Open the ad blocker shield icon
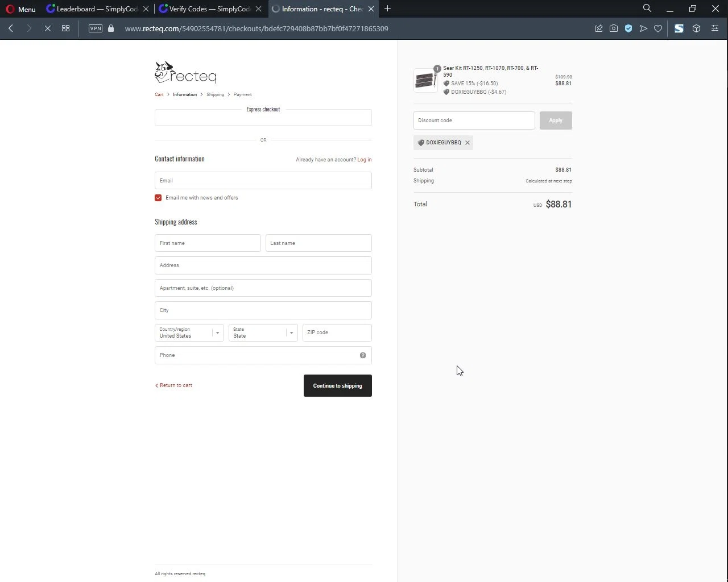728x582 pixels. click(628, 28)
